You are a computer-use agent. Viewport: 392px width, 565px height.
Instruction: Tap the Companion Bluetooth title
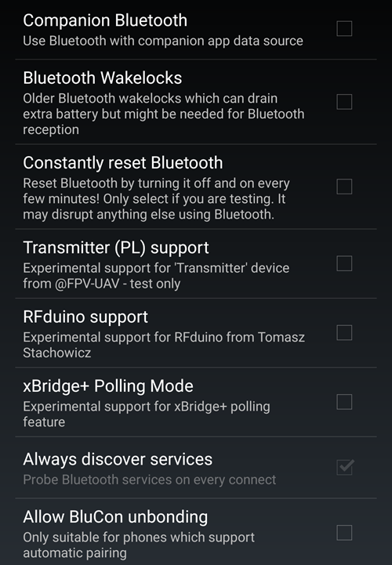click(x=105, y=20)
